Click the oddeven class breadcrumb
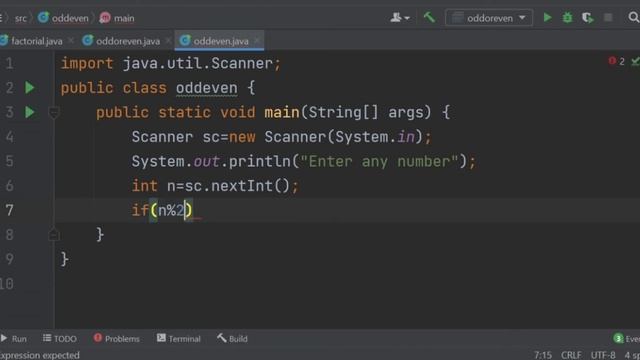The image size is (640, 360). coord(63,18)
